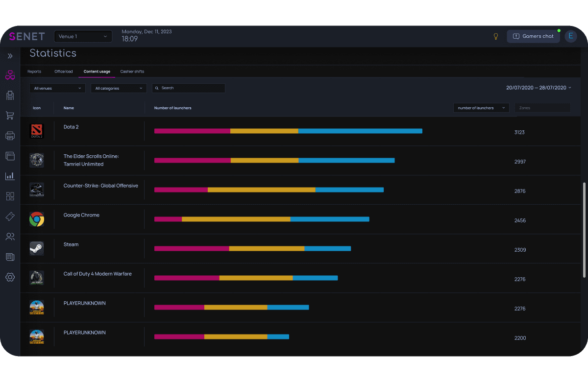Click the Google Chrome name

click(81, 215)
